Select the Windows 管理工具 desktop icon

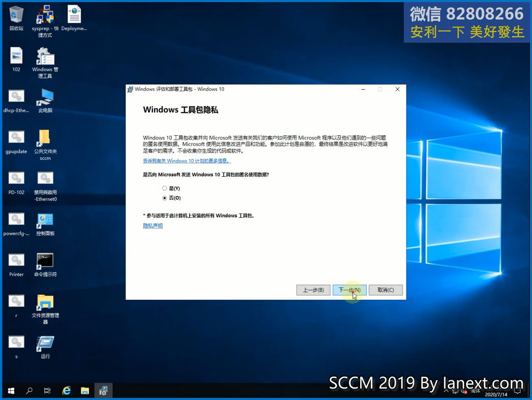click(x=45, y=63)
